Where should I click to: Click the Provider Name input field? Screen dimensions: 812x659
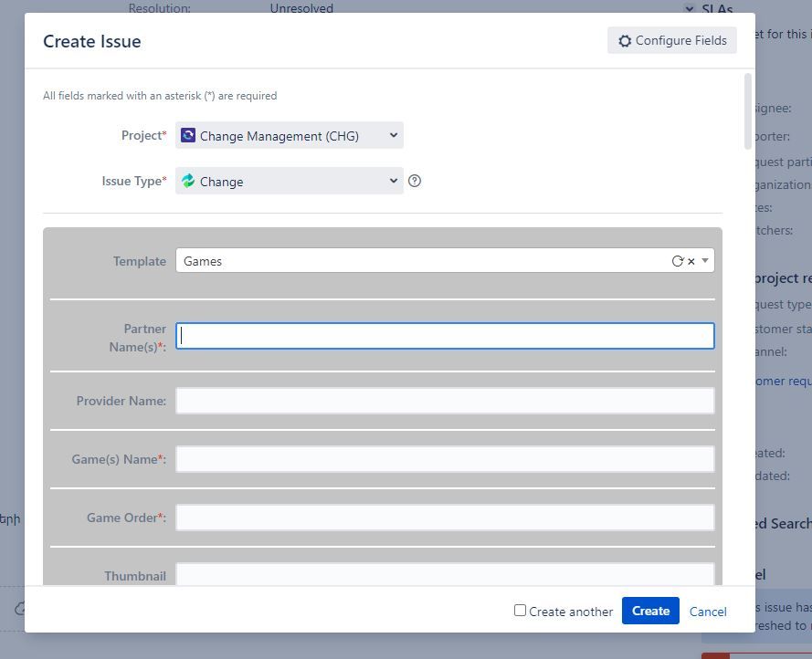(445, 401)
